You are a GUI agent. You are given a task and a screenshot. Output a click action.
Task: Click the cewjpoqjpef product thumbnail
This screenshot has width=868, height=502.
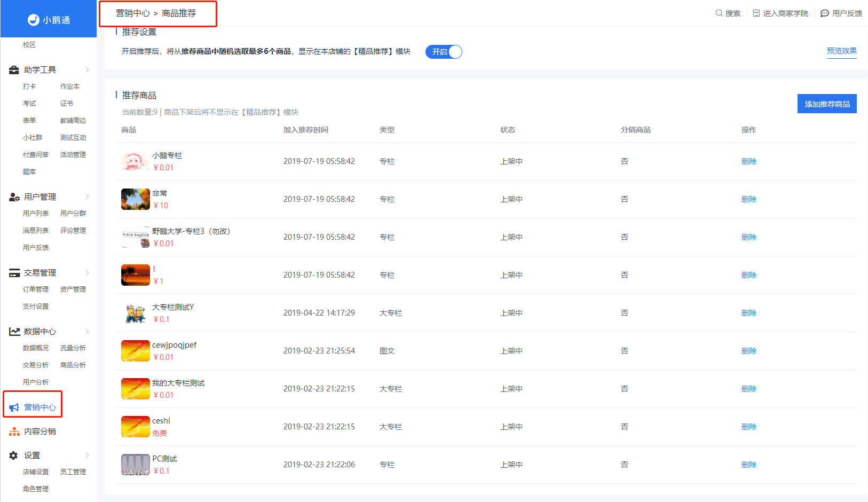tap(136, 351)
